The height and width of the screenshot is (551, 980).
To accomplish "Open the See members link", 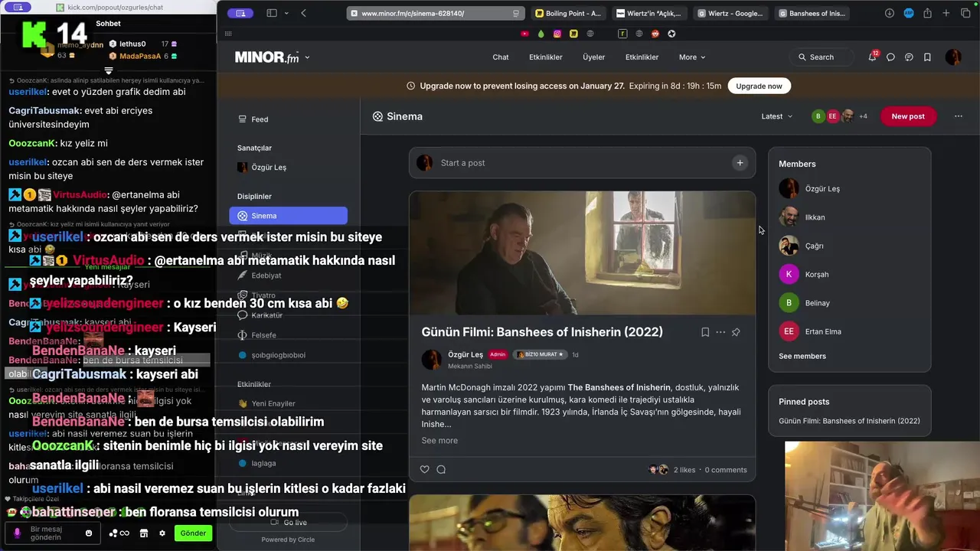I will 802,356.
